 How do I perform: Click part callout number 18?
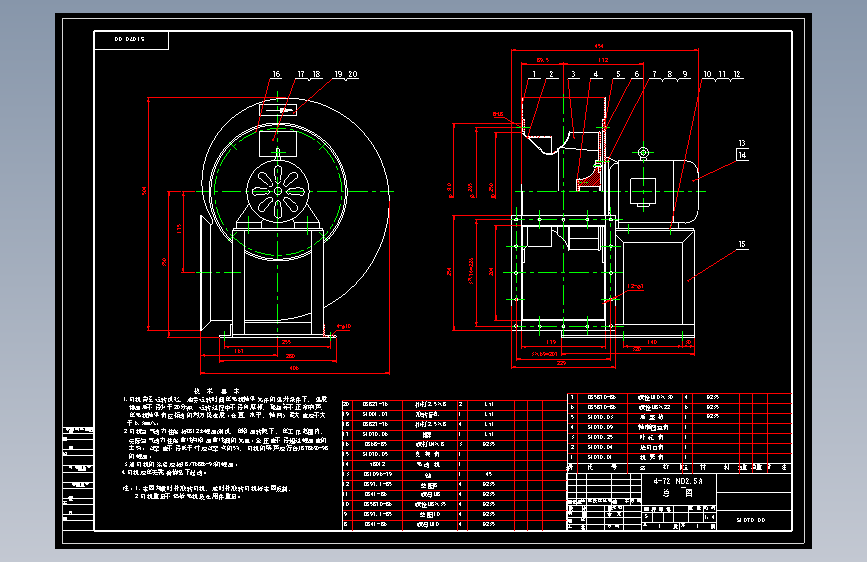pyautogui.click(x=316, y=74)
